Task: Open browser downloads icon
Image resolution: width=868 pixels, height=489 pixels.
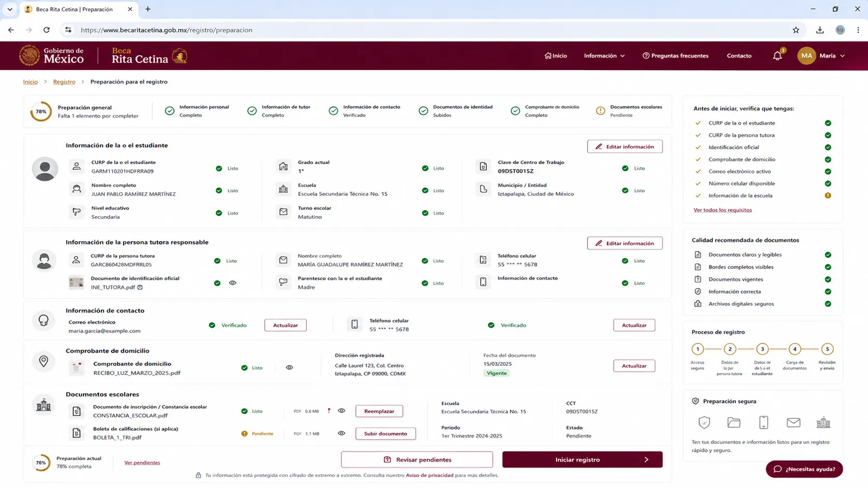Action: (x=820, y=30)
